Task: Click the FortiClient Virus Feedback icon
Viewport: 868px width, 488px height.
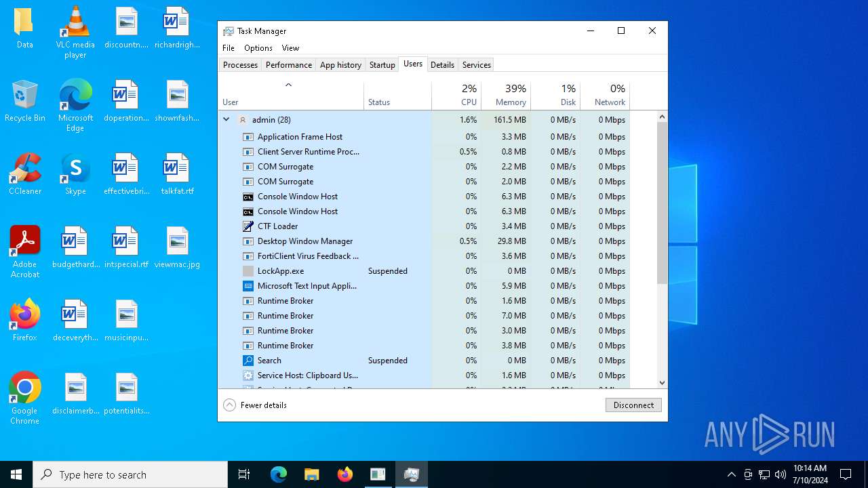Action: (248, 256)
